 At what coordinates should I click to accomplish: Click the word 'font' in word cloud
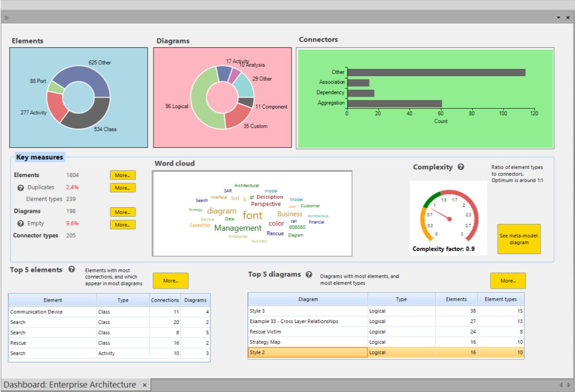click(x=253, y=215)
